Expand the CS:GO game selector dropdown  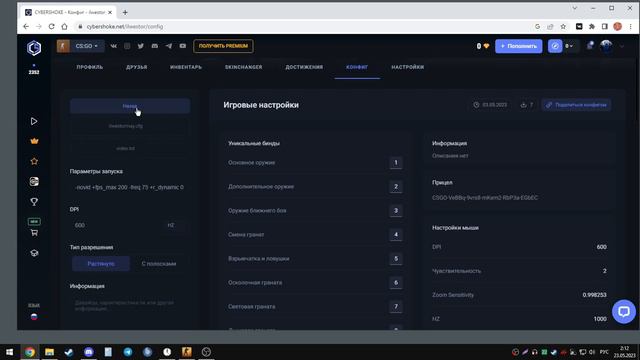click(x=80, y=46)
